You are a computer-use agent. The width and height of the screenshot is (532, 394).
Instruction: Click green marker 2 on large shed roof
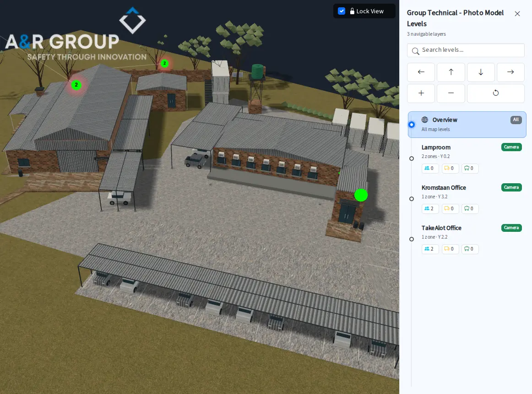point(76,85)
